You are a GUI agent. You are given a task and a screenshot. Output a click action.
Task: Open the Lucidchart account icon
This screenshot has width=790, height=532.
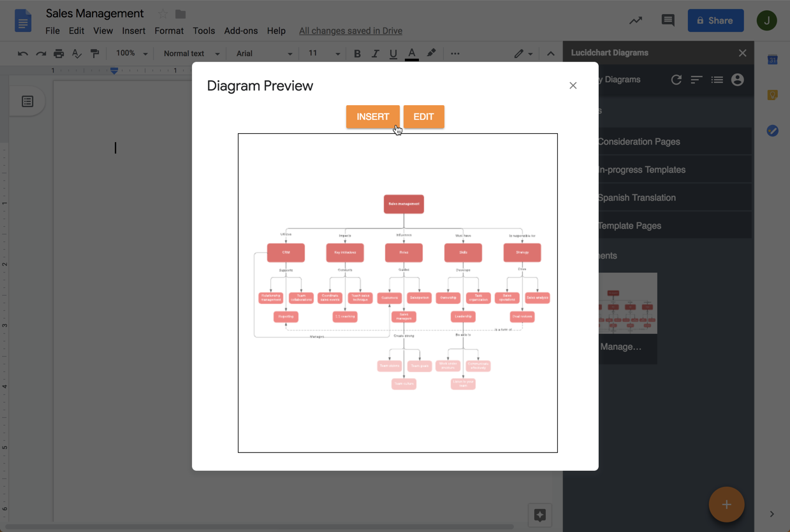click(x=738, y=80)
